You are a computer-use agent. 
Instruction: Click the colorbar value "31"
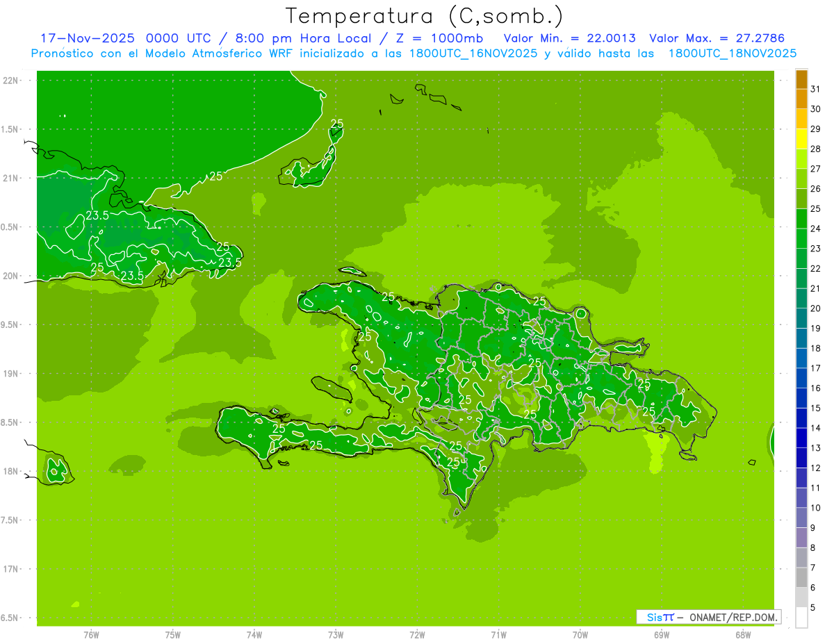click(x=815, y=89)
